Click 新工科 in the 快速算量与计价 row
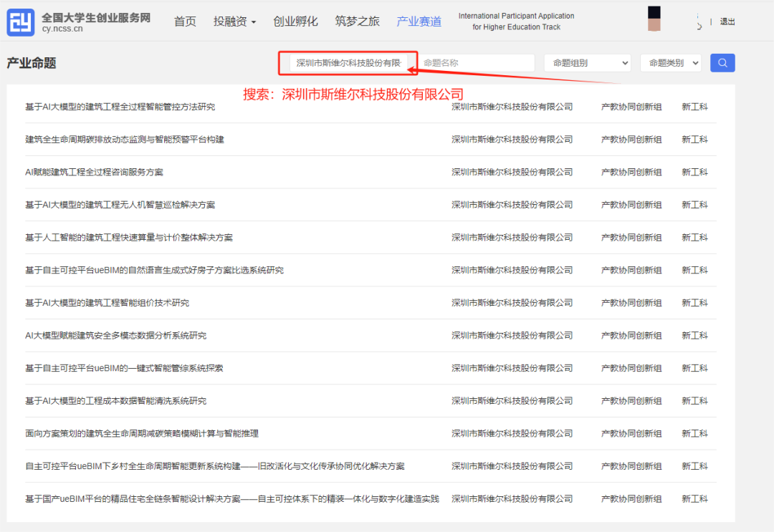 694,237
